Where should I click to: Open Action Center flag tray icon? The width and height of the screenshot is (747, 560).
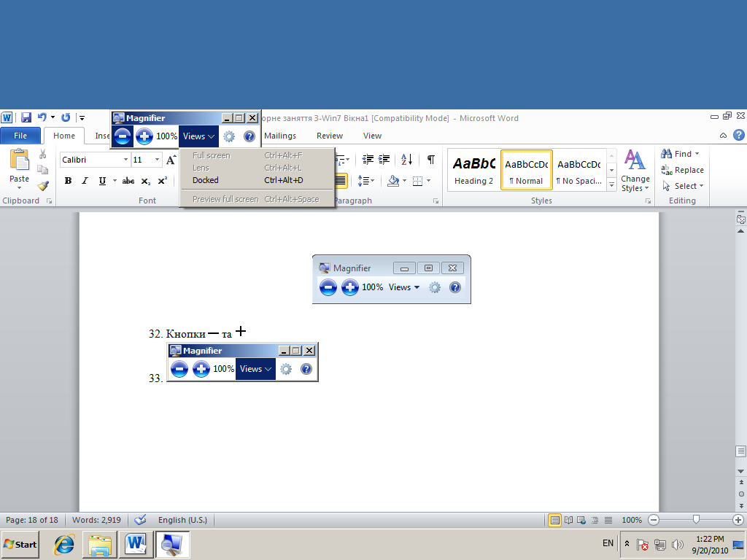(643, 544)
